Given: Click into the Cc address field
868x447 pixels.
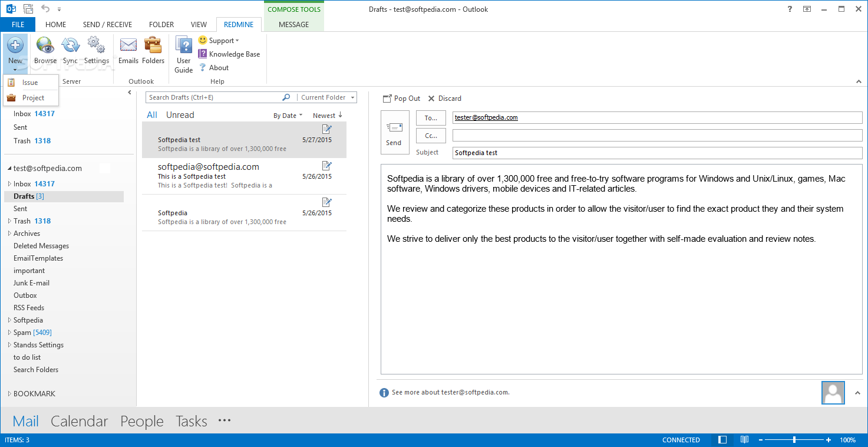Looking at the screenshot, I should tap(657, 136).
